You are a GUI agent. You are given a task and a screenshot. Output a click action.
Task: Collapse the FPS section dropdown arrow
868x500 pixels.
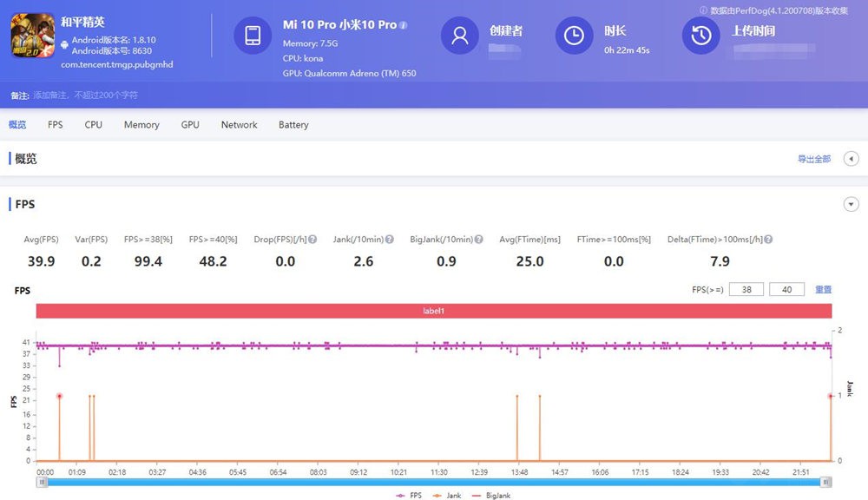[x=851, y=204]
